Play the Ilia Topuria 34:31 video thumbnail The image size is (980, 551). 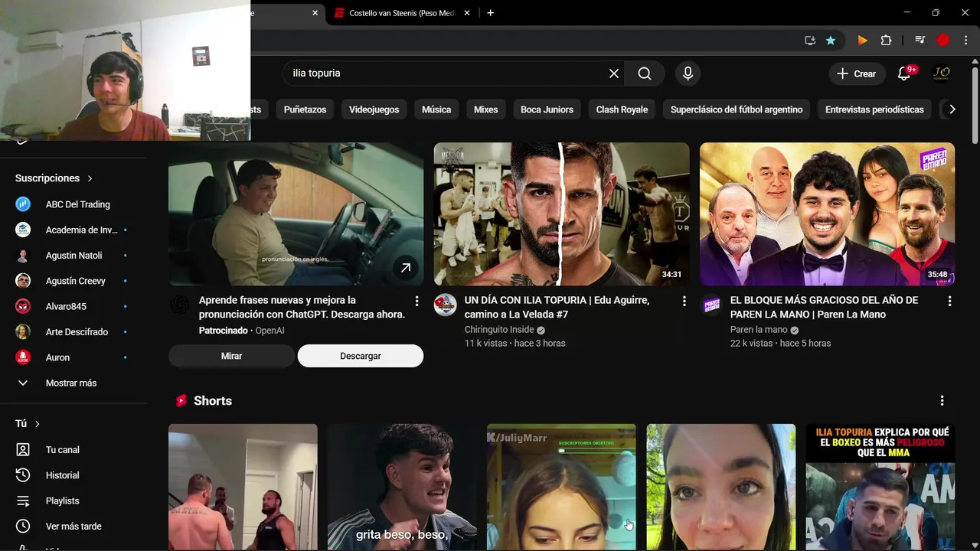pyautogui.click(x=561, y=214)
